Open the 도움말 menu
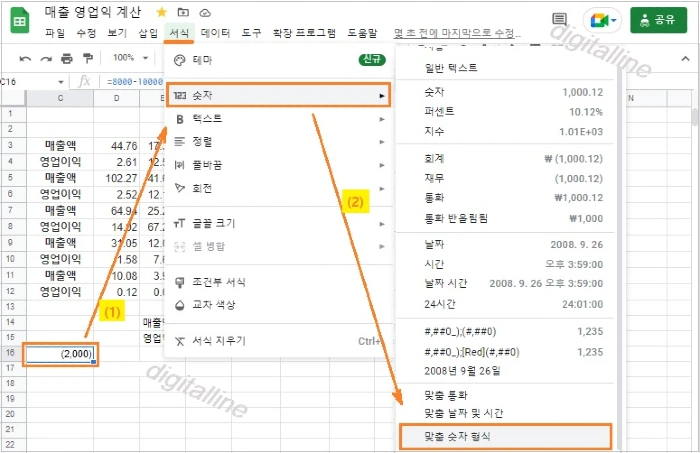 pyautogui.click(x=362, y=33)
